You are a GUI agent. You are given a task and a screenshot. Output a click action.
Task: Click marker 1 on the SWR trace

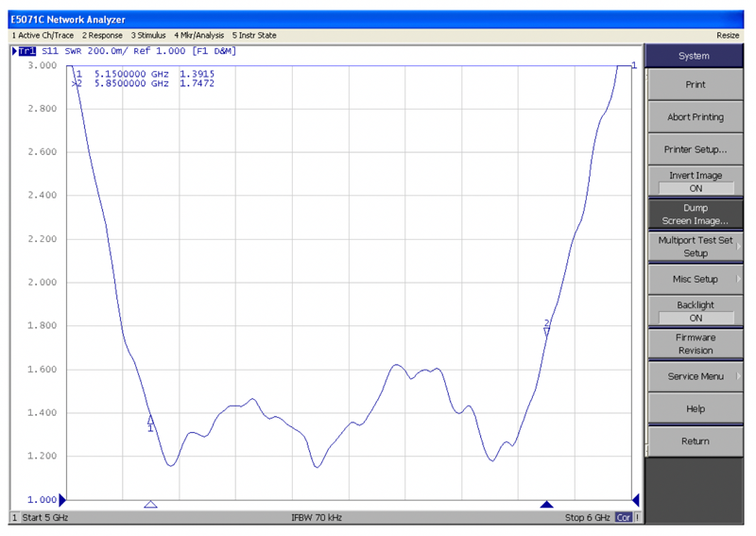(x=150, y=420)
